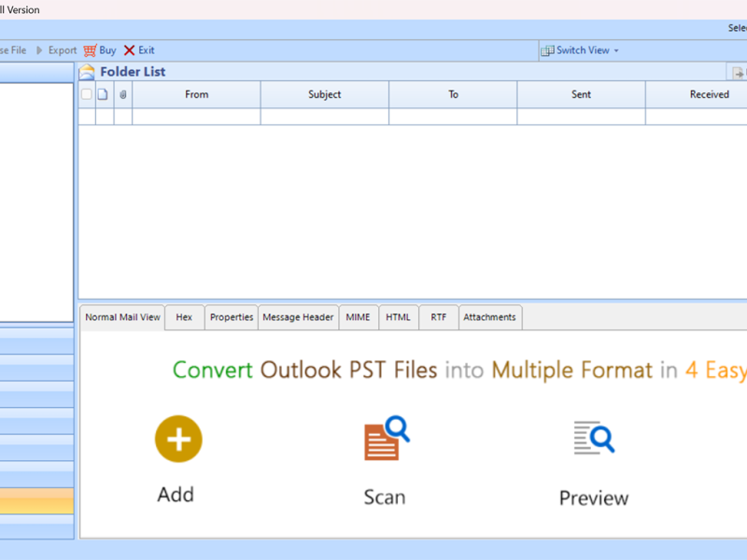
Task: Click the Export arrow icon
Action: click(x=39, y=50)
